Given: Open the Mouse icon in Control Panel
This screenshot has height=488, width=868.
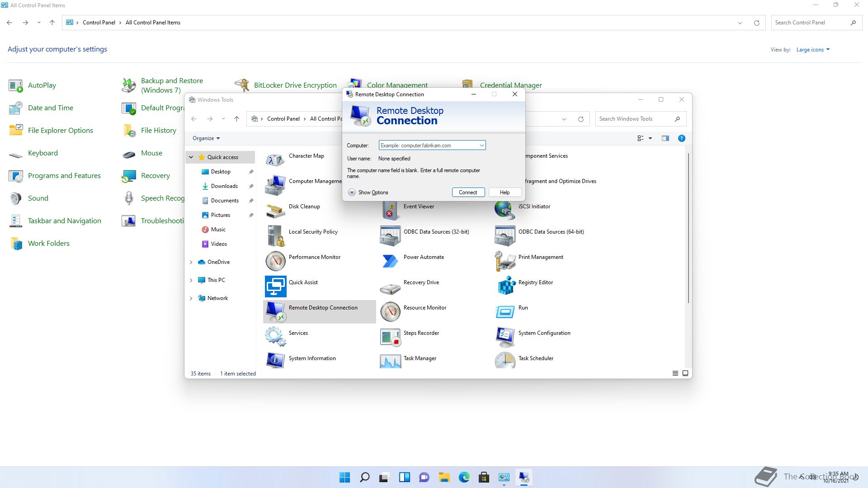Looking at the screenshot, I should pos(129,153).
